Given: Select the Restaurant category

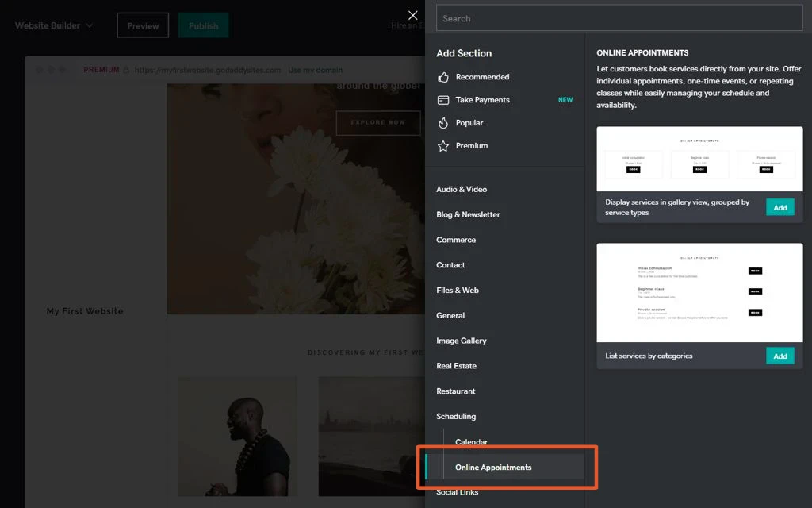Looking at the screenshot, I should (456, 391).
